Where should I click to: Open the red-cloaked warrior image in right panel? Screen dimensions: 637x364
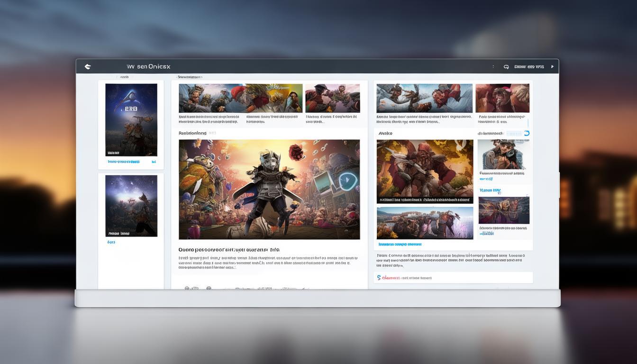425,171
